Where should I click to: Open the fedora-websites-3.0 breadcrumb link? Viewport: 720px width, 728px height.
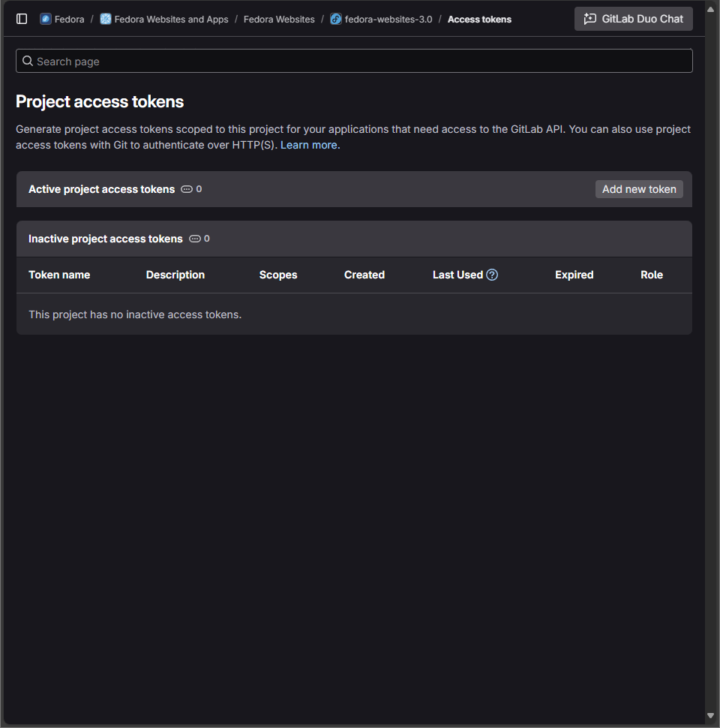[387, 19]
